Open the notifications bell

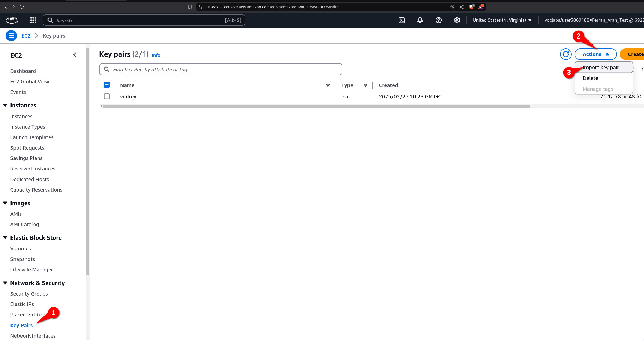point(420,20)
